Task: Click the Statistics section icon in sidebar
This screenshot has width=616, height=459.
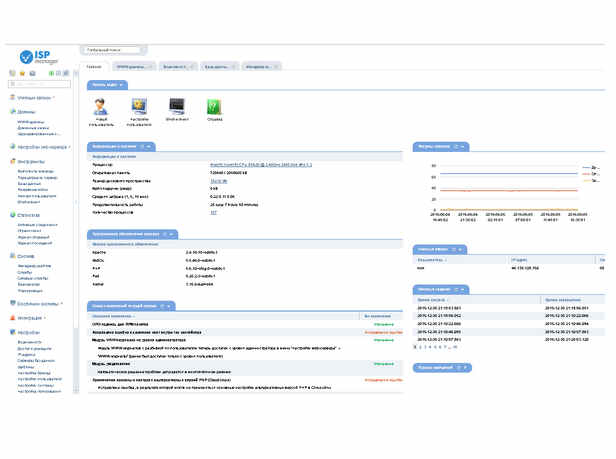Action: click(11, 214)
